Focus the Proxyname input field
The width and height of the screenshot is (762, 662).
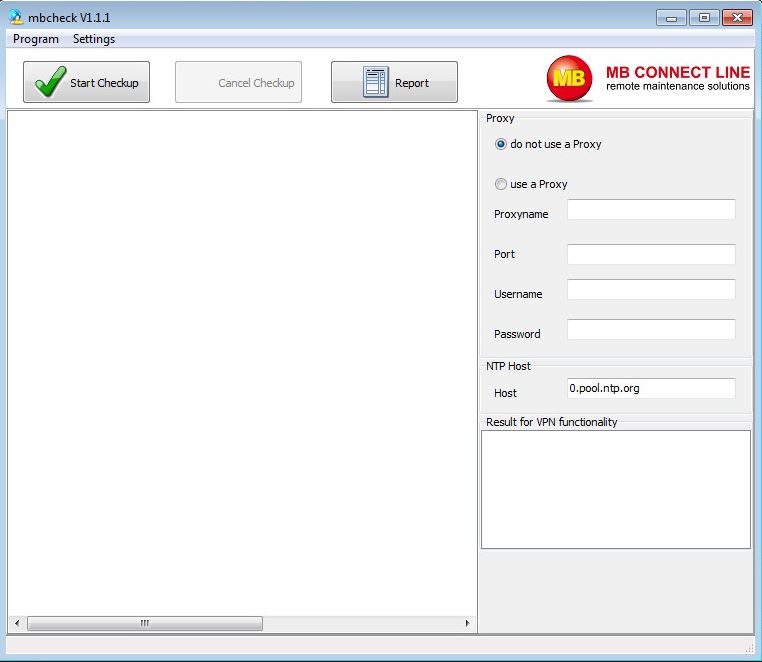pyautogui.click(x=651, y=209)
